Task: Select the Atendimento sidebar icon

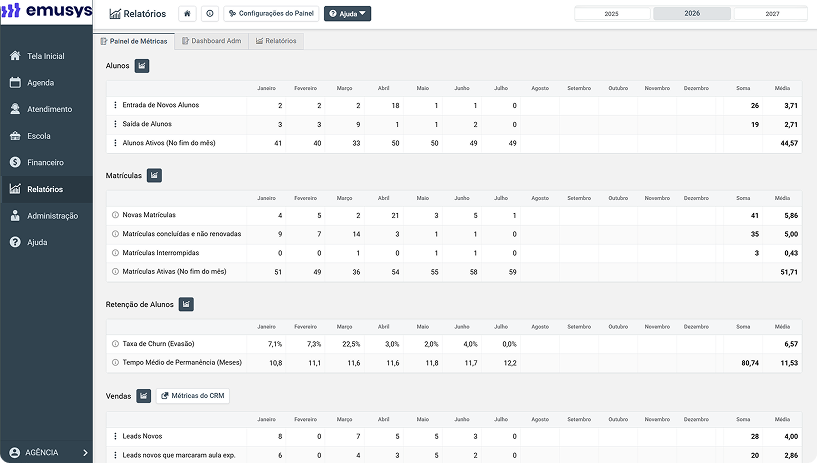Action: pos(15,109)
